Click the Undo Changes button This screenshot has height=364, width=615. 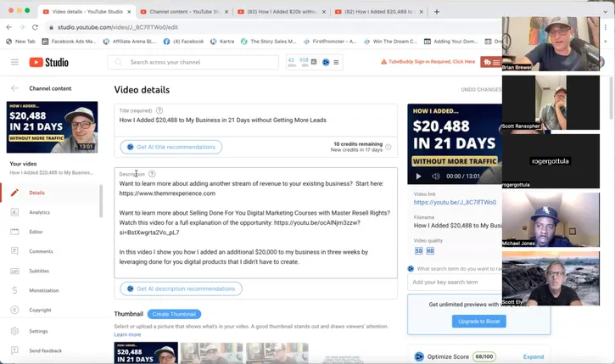pyautogui.click(x=481, y=89)
